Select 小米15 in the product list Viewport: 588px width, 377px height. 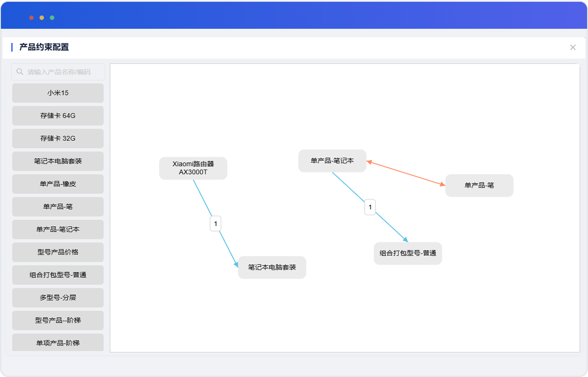coord(58,93)
